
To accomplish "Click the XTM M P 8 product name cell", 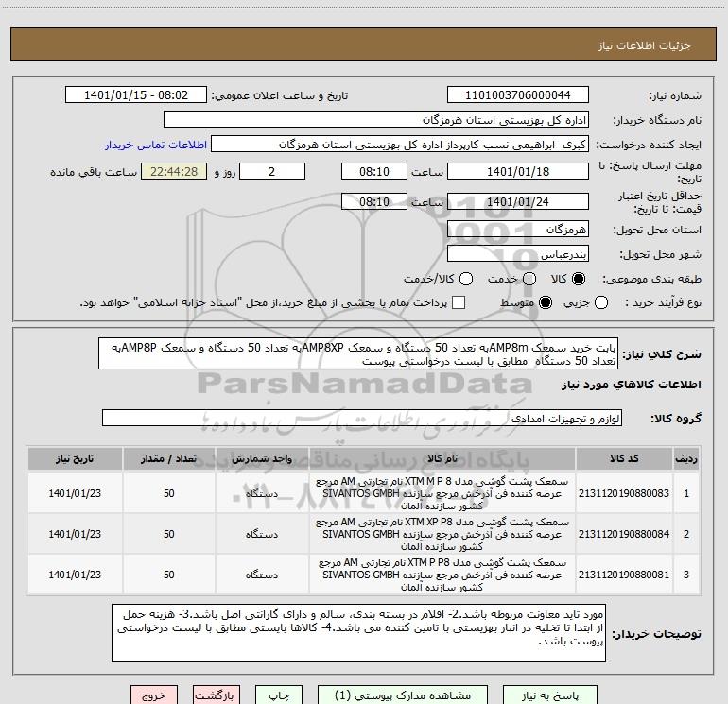I will tap(442, 493).
